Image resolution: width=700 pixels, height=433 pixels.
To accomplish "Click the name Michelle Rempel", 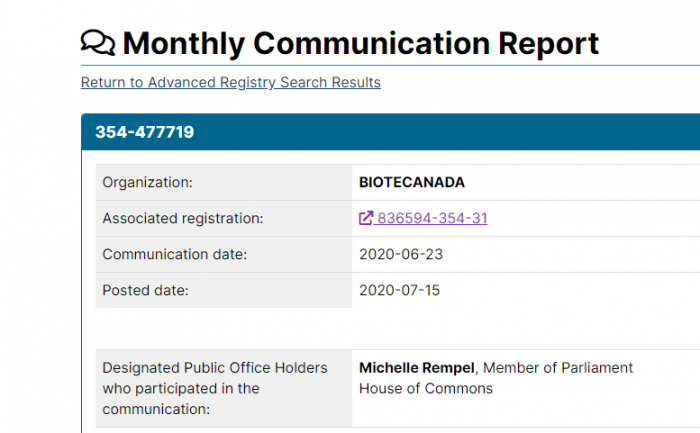I will point(417,368).
